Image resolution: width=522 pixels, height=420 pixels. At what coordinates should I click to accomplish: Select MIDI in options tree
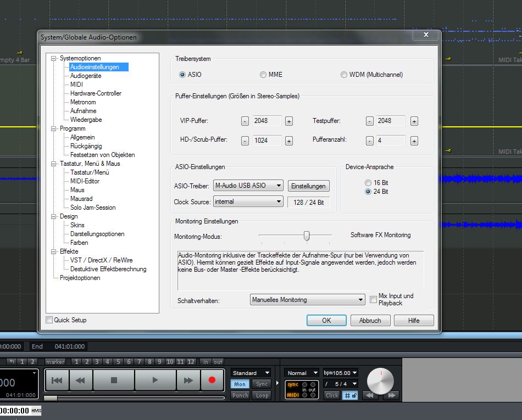click(x=76, y=85)
